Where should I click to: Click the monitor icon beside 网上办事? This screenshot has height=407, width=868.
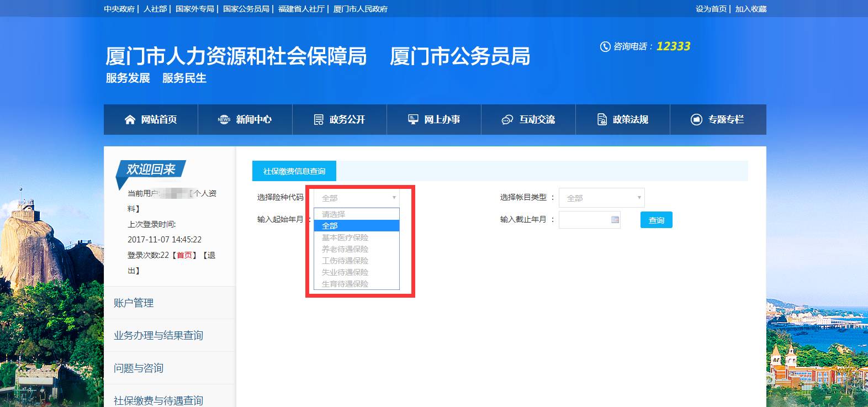413,119
